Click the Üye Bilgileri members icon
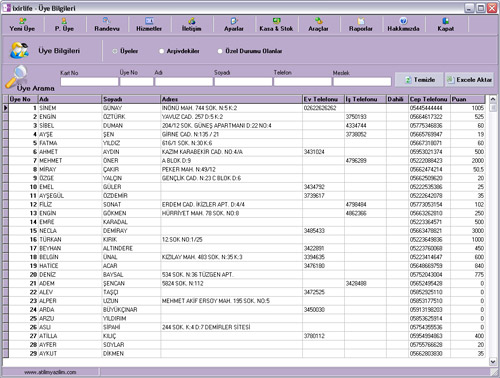The image size is (500, 378). click(19, 50)
